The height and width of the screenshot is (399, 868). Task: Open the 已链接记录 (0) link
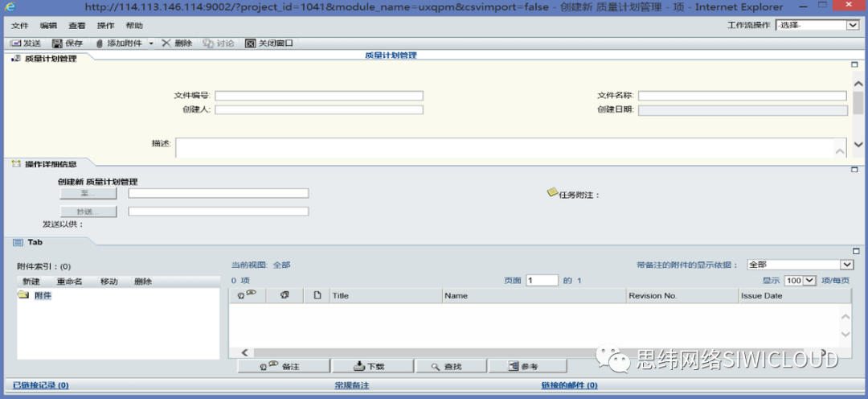pos(41,385)
